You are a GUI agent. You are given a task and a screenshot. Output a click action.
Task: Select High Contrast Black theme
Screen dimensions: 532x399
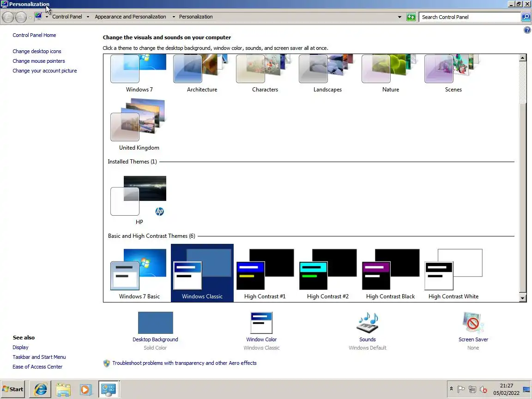click(390, 274)
